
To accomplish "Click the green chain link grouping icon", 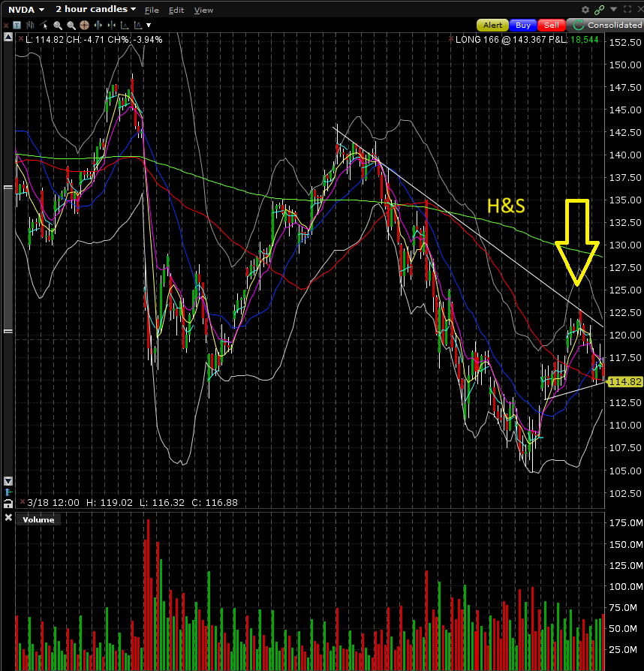I will (599, 10).
